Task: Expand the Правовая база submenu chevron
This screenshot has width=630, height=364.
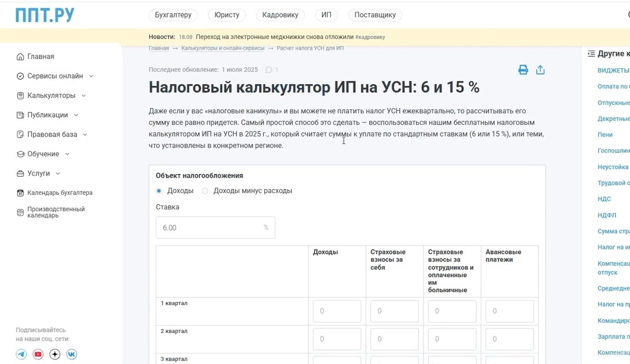Action: click(85, 135)
